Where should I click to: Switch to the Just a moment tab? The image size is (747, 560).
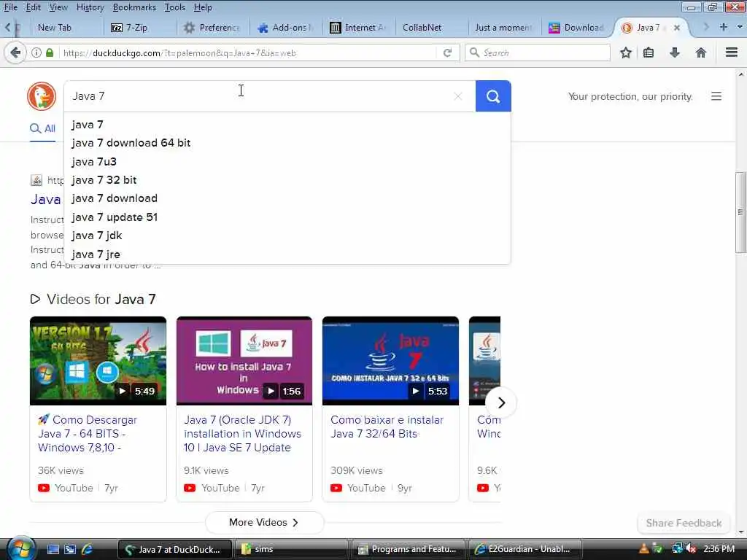click(504, 28)
